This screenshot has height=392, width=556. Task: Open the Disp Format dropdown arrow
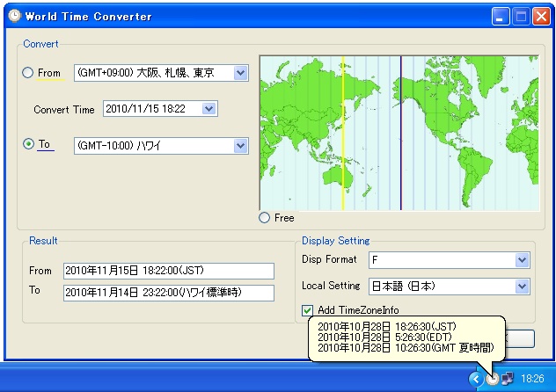point(522,260)
